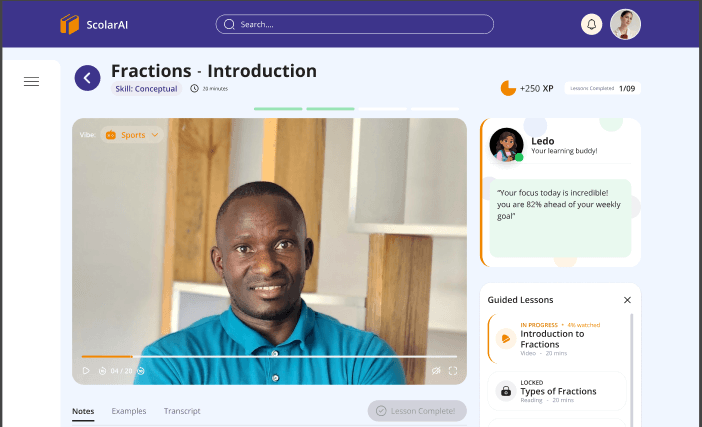Click the ScolarAI logo
This screenshot has height=427, width=702.
coord(94,24)
